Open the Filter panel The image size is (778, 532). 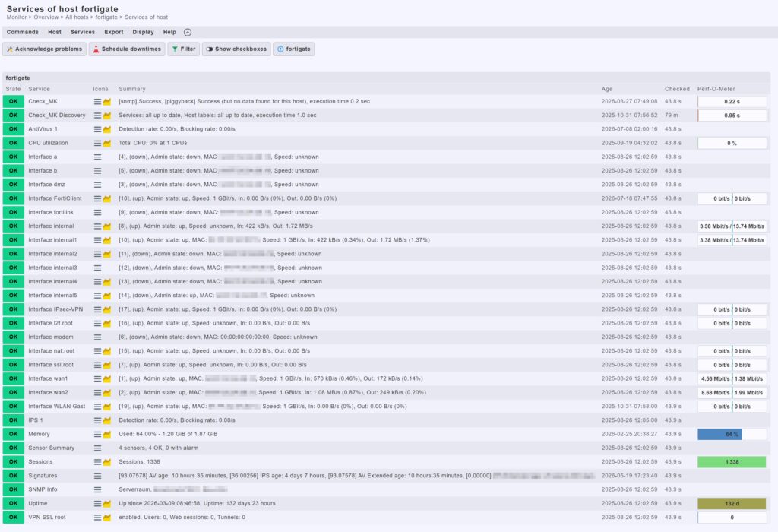(x=184, y=49)
